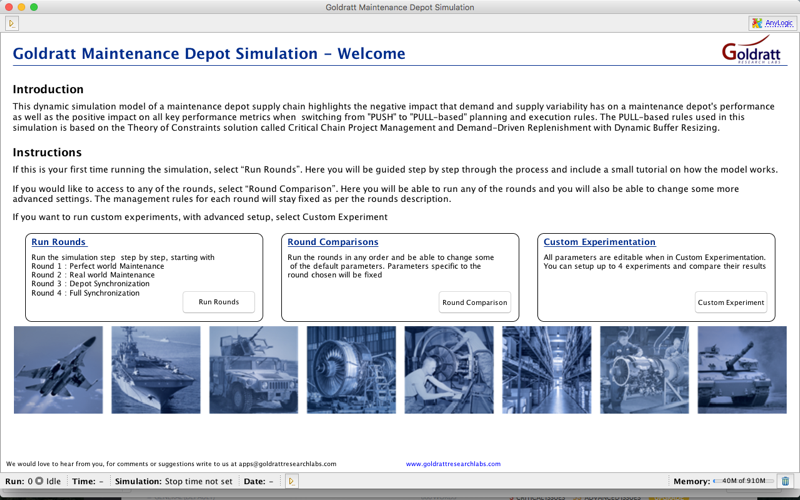Image resolution: width=800 pixels, height=500 pixels.
Task: Select the mechanic repairing engine thumbnail
Action: (x=449, y=370)
